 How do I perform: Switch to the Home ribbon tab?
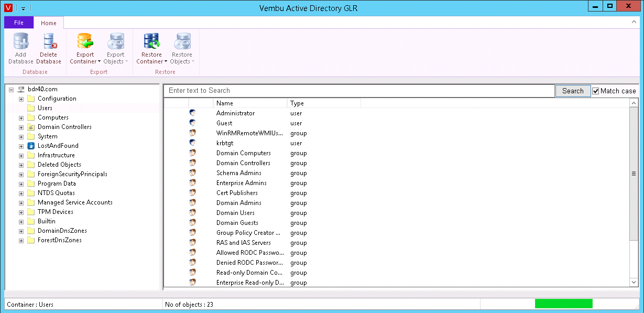49,23
